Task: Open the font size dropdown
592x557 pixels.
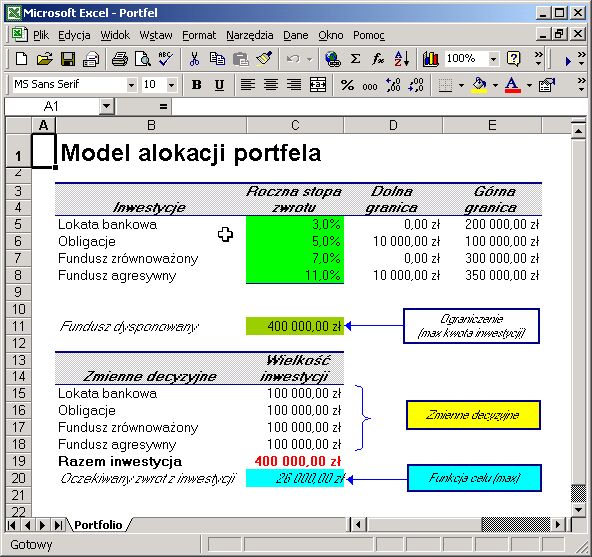Action: [171, 85]
